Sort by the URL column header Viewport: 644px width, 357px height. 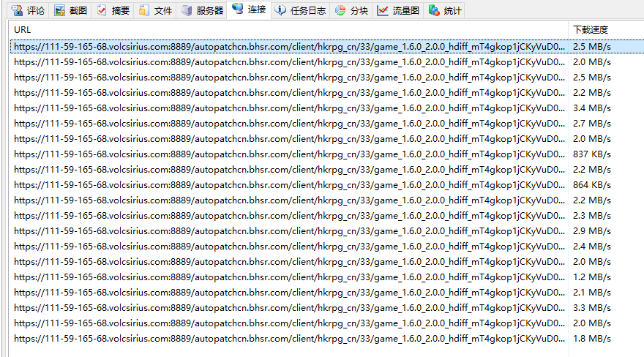pyautogui.click(x=288, y=29)
